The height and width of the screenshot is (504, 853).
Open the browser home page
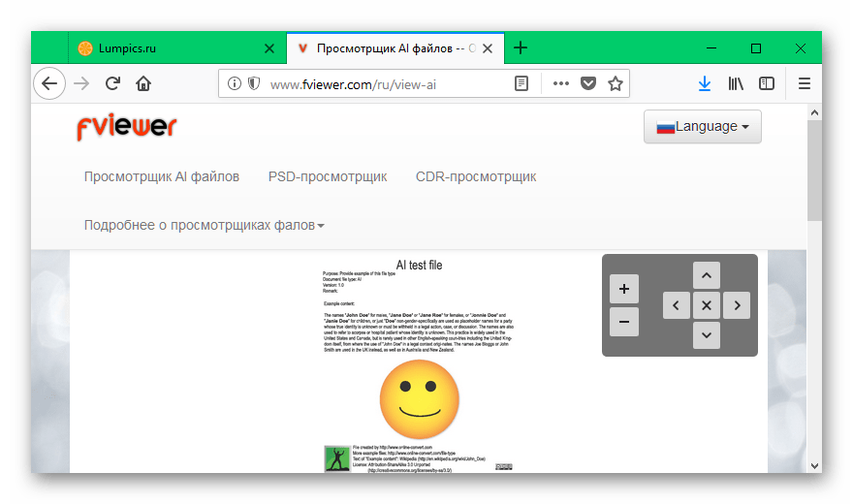tap(143, 83)
